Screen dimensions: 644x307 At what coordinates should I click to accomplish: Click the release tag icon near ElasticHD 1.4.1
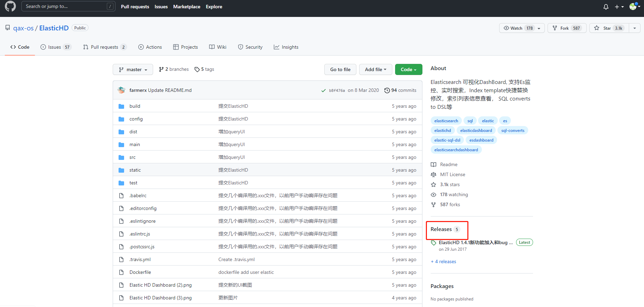(433, 243)
